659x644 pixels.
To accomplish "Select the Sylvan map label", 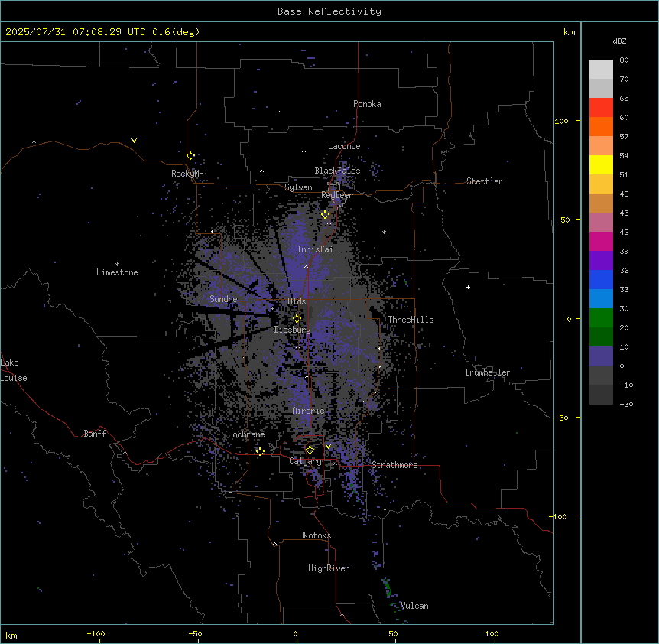I will coord(298,187).
